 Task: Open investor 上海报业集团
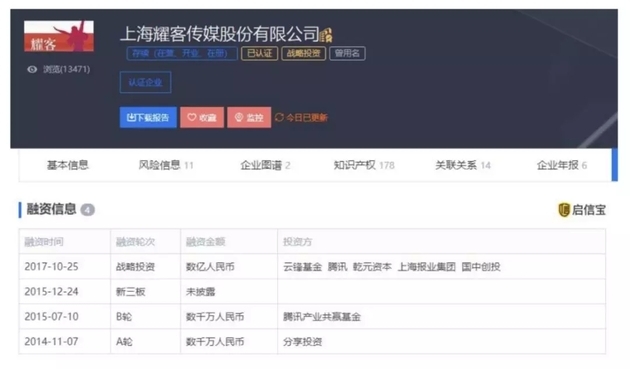pos(427,267)
